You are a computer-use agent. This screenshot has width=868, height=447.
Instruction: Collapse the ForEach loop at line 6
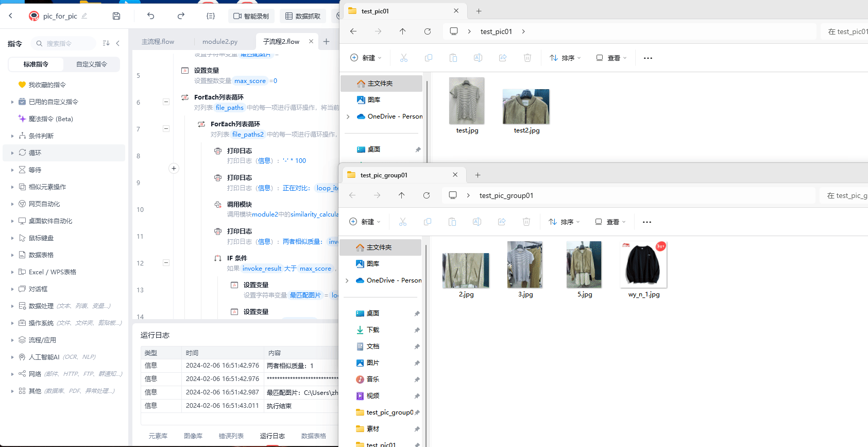(166, 102)
